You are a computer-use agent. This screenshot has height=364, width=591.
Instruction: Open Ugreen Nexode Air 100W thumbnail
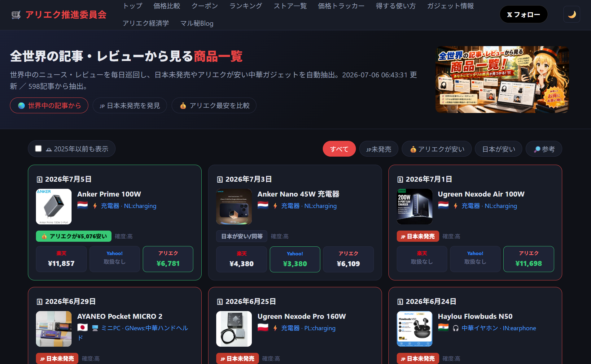click(414, 206)
